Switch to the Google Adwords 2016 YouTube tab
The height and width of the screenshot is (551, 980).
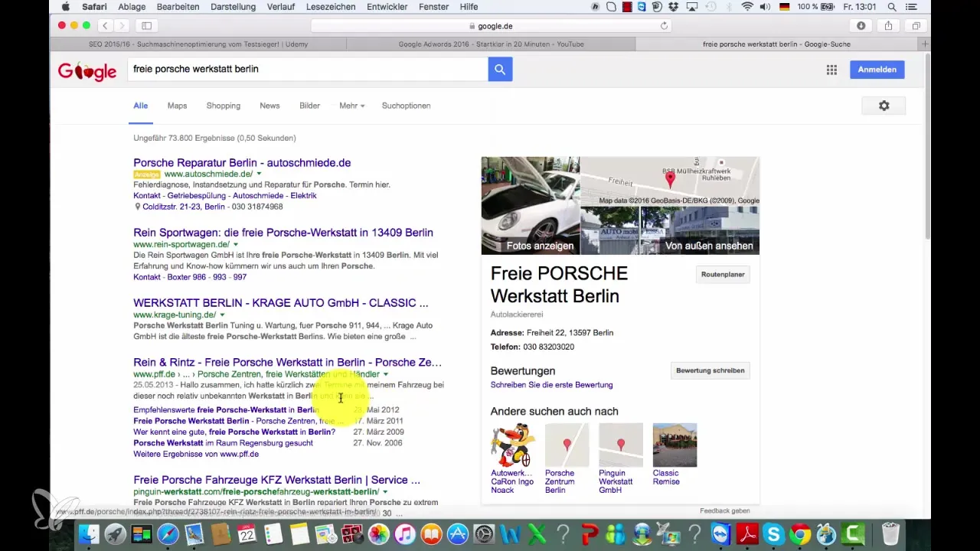point(491,44)
